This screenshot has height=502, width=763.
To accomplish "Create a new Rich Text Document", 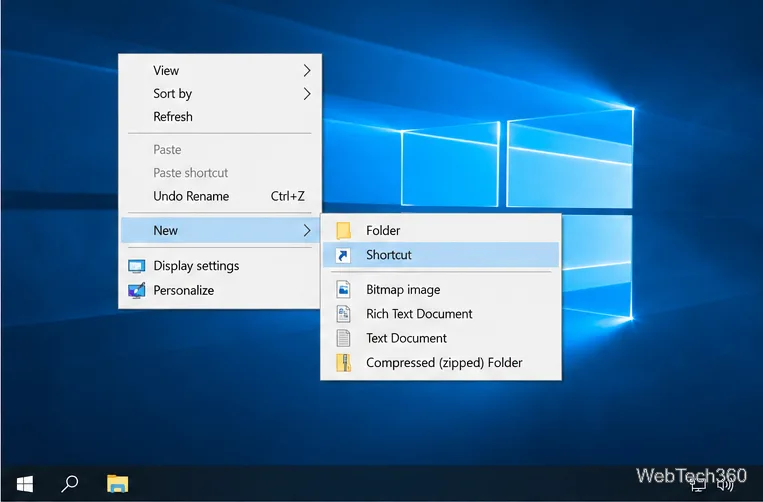I will [x=440, y=314].
